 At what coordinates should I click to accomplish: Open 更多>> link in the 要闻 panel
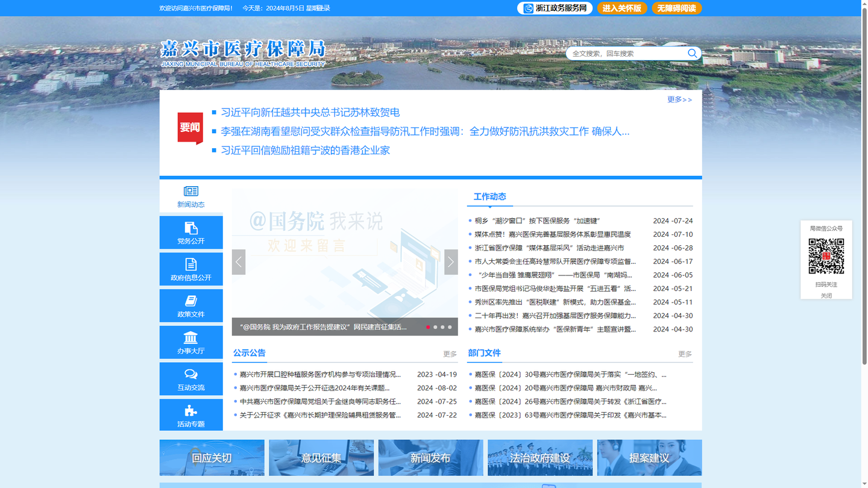point(679,99)
